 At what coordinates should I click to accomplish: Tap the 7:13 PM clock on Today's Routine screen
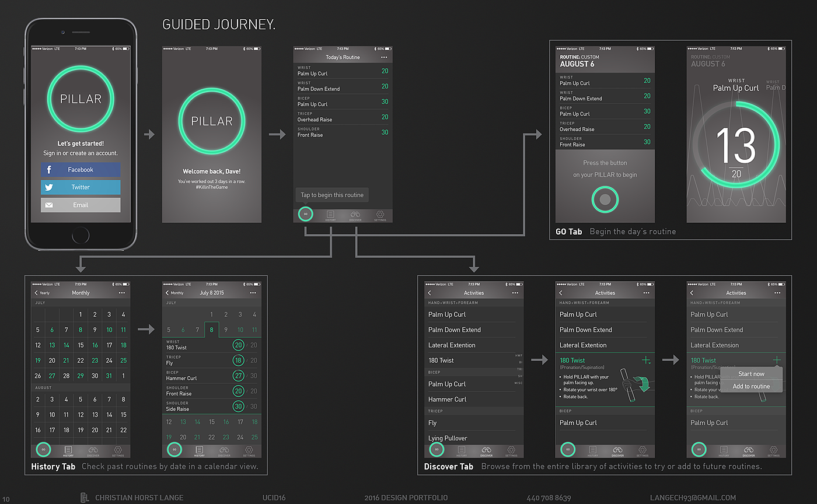tap(343, 48)
